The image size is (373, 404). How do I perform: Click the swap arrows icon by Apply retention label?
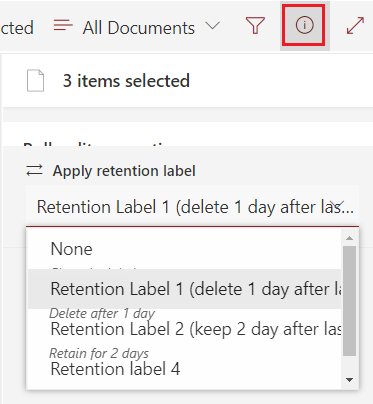[34, 170]
